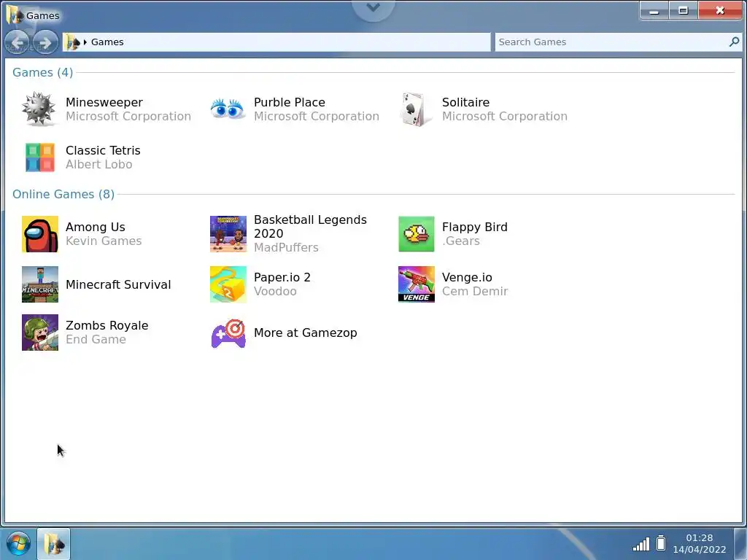Screen dimensions: 747x560
Task: Click the title bar Games folder icon
Action: point(15,15)
